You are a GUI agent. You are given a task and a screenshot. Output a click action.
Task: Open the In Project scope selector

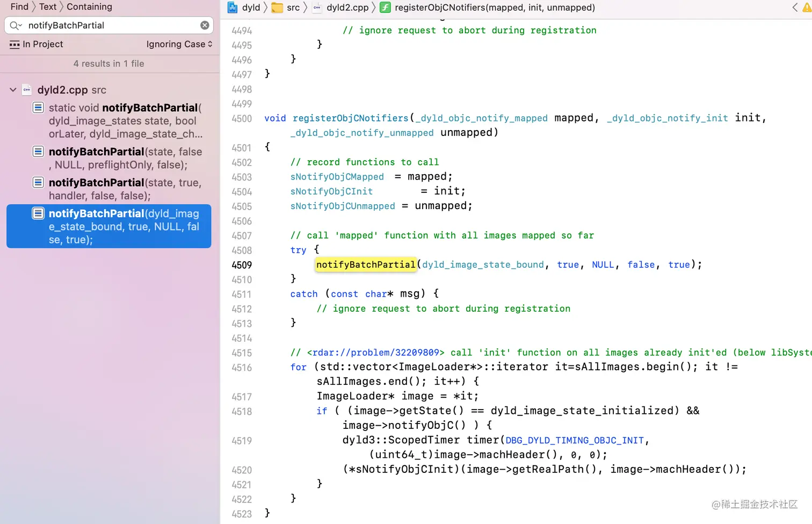coord(37,44)
